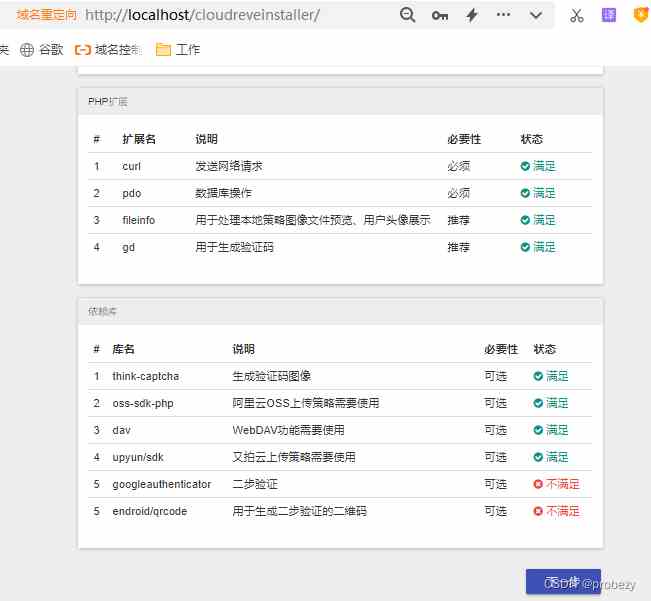
Task: Click the green check icon in think-captcha row
Action: (538, 376)
